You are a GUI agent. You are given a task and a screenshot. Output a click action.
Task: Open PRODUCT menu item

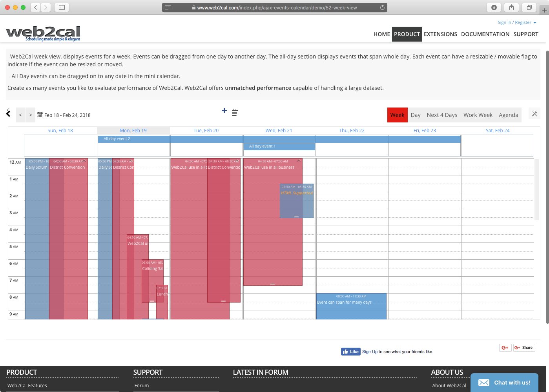tap(407, 34)
